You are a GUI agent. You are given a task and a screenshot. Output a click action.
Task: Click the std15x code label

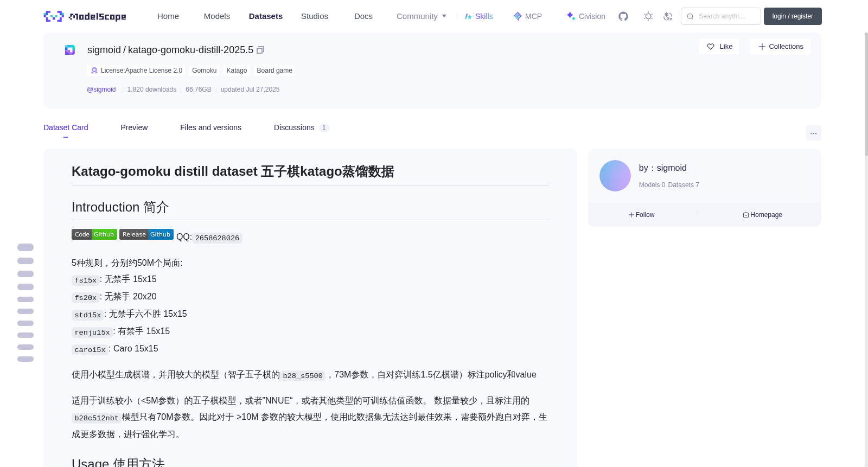pos(88,315)
